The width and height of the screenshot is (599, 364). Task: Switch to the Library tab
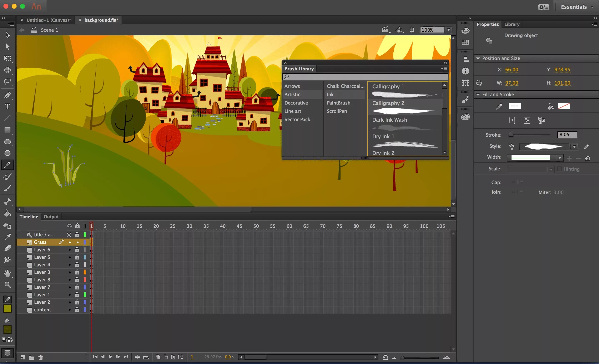coord(512,24)
